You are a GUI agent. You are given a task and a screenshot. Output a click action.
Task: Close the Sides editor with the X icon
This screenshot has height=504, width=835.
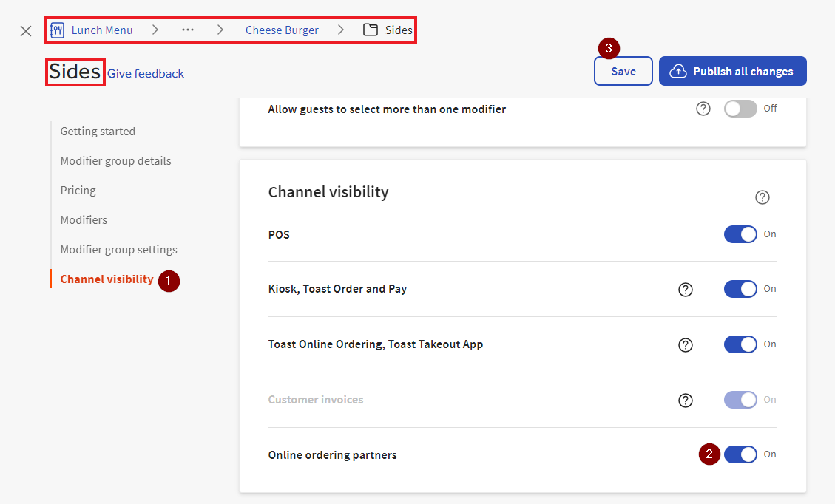tap(26, 31)
